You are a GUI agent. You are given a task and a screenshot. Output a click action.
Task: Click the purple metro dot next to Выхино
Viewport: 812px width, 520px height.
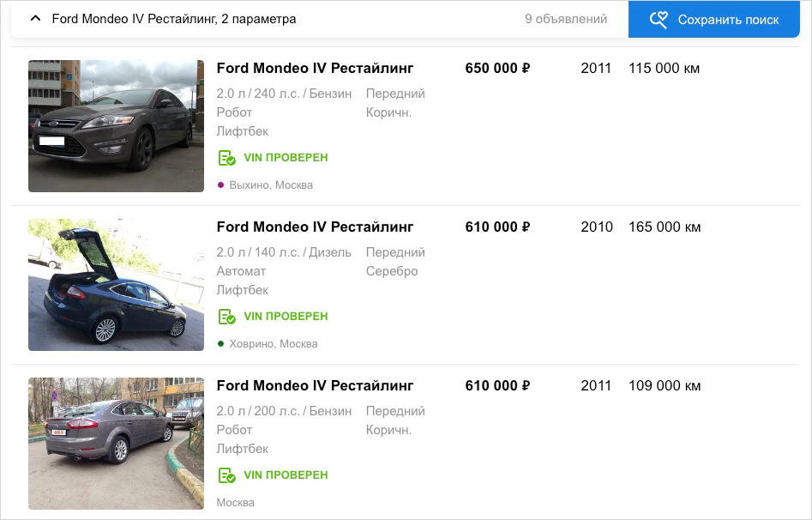pyautogui.click(x=220, y=184)
